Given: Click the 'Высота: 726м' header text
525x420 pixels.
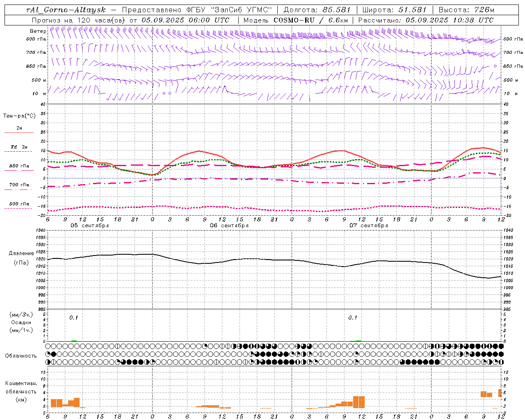Looking at the screenshot, I should pos(467,10).
